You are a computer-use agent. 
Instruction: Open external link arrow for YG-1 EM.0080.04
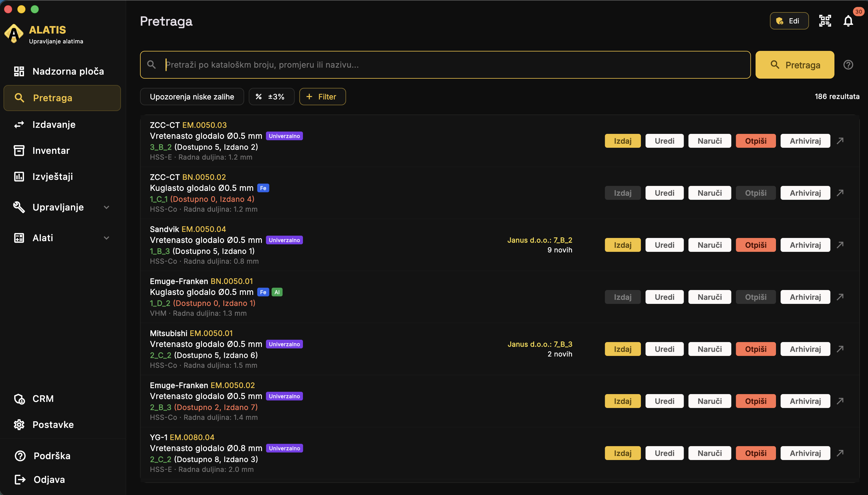[840, 453]
